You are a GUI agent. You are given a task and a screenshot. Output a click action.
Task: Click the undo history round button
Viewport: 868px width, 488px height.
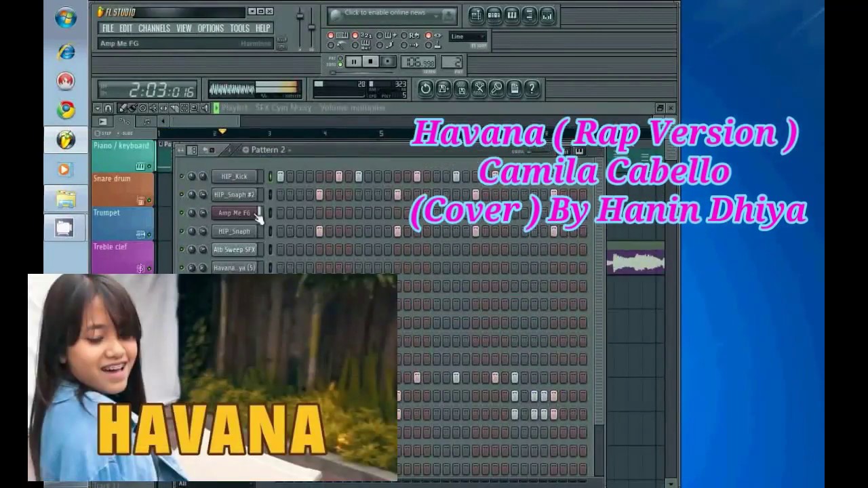tap(425, 88)
